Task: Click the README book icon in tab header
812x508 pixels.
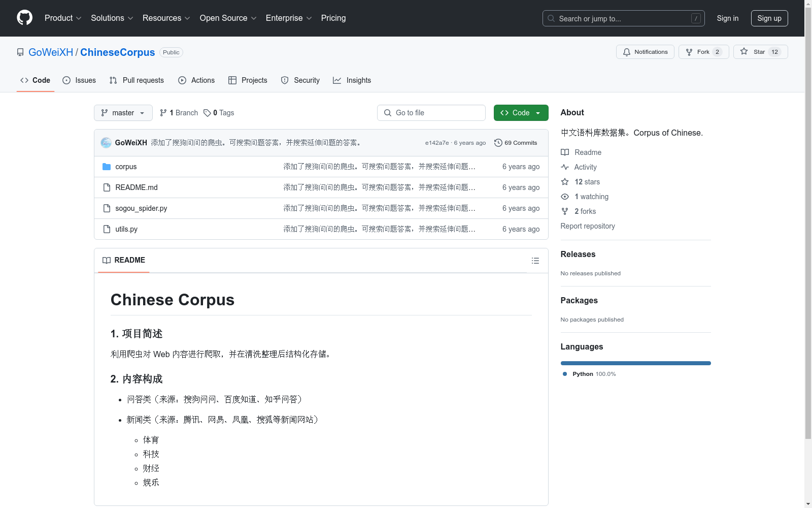Action: pos(107,260)
